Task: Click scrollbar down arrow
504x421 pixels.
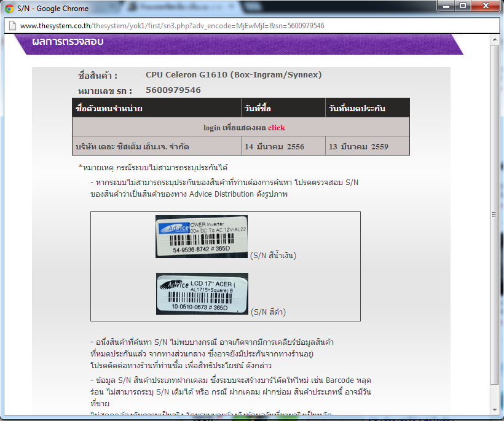Action: point(494,410)
